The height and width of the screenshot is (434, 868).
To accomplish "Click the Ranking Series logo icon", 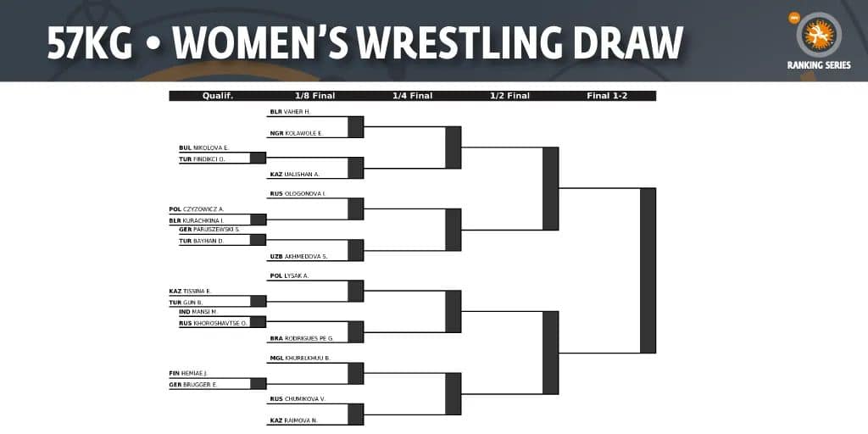I will pos(818,35).
